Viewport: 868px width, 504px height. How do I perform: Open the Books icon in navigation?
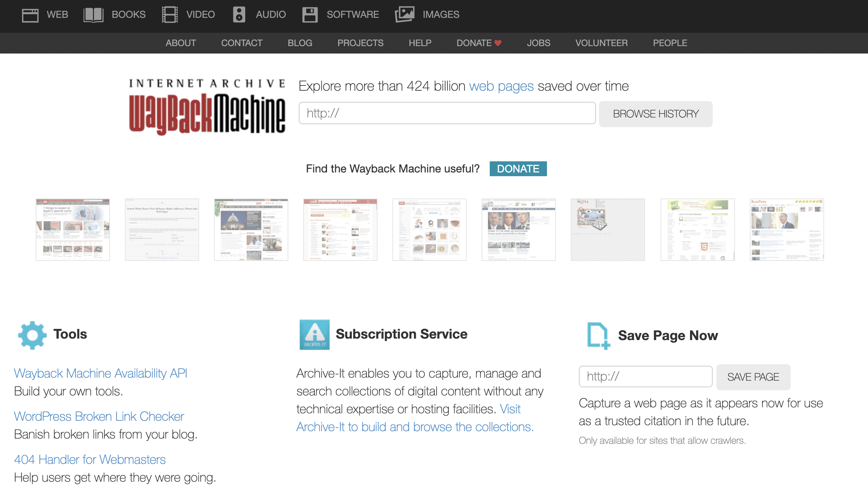click(93, 15)
